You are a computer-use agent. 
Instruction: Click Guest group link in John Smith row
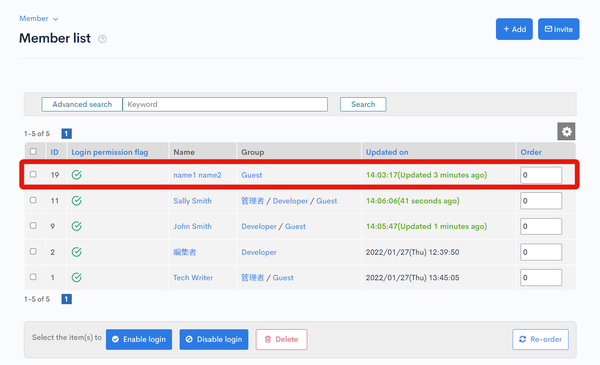point(295,226)
